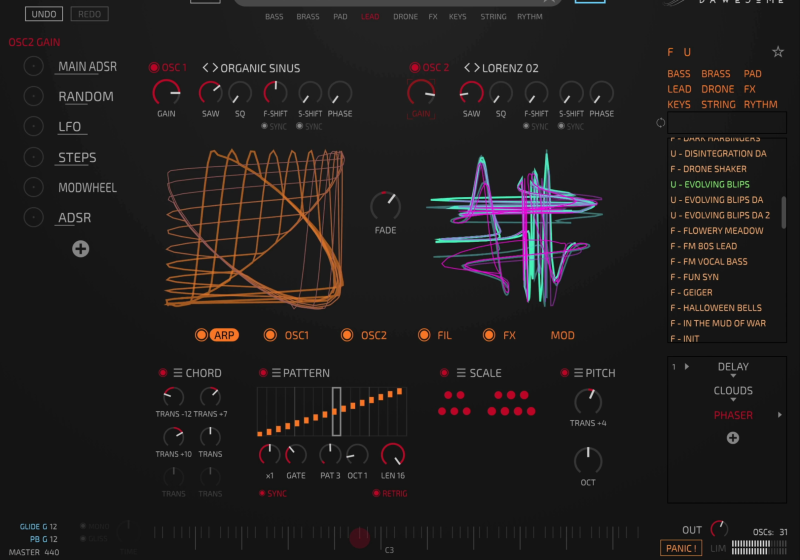Switch to the FX tab
The image size is (800, 560).
point(509,335)
